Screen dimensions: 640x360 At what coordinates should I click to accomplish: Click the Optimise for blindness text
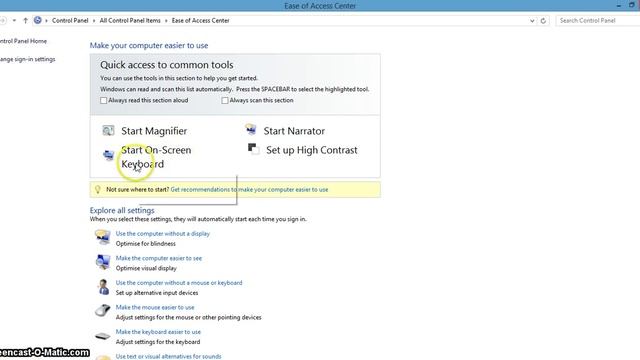pyautogui.click(x=145, y=244)
